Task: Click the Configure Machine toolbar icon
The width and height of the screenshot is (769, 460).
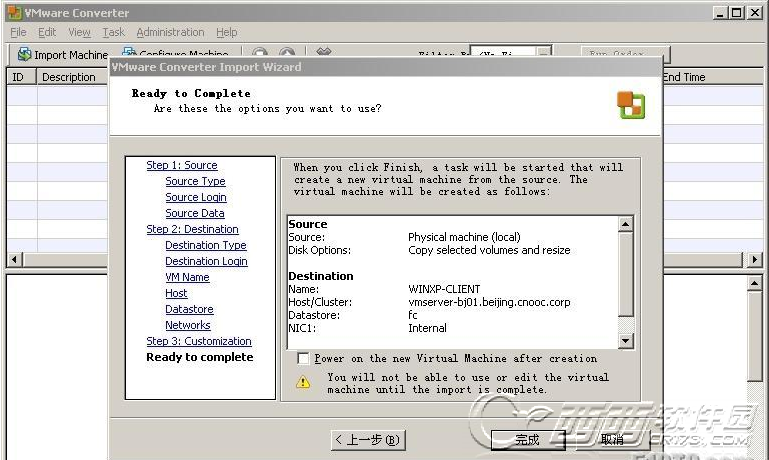Action: tap(129, 54)
